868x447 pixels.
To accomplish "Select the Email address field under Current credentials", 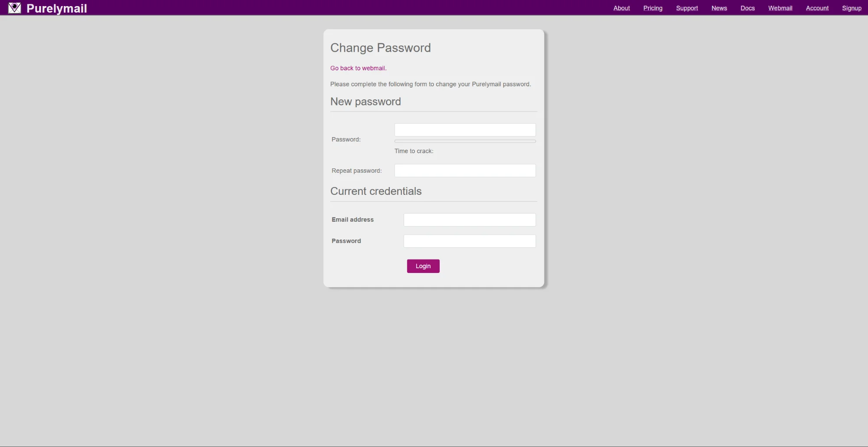I will tap(469, 220).
